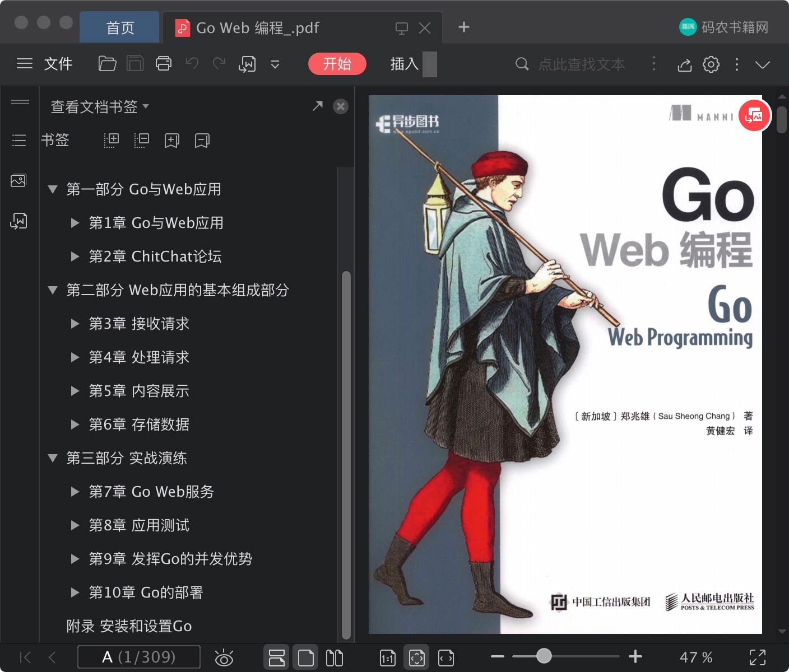Click the floating red image convert button
The image size is (789, 672).
tap(755, 116)
